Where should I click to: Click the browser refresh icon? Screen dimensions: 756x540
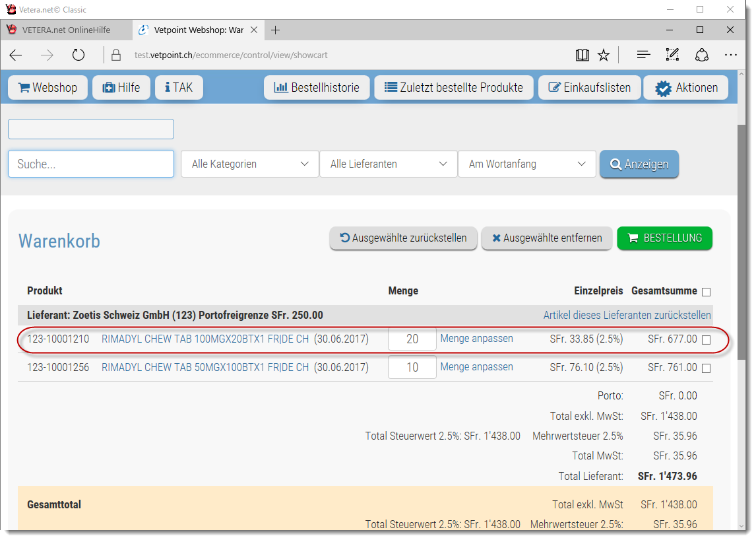79,55
